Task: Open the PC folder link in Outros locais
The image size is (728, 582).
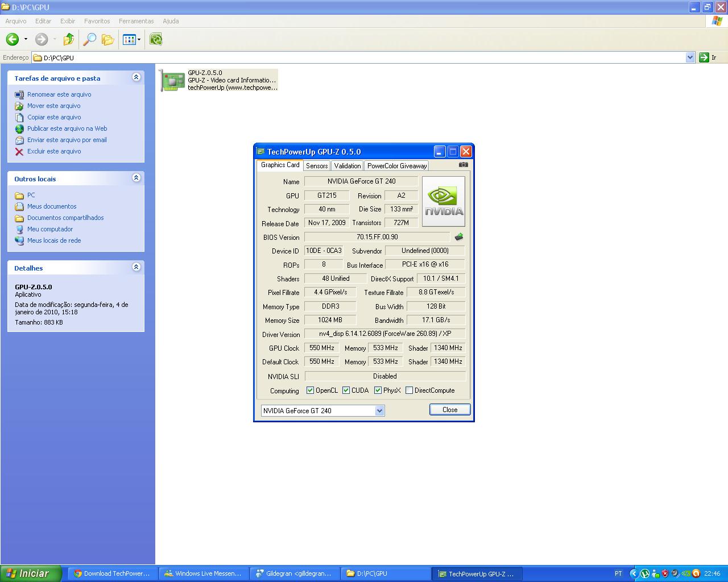Action: coord(31,195)
